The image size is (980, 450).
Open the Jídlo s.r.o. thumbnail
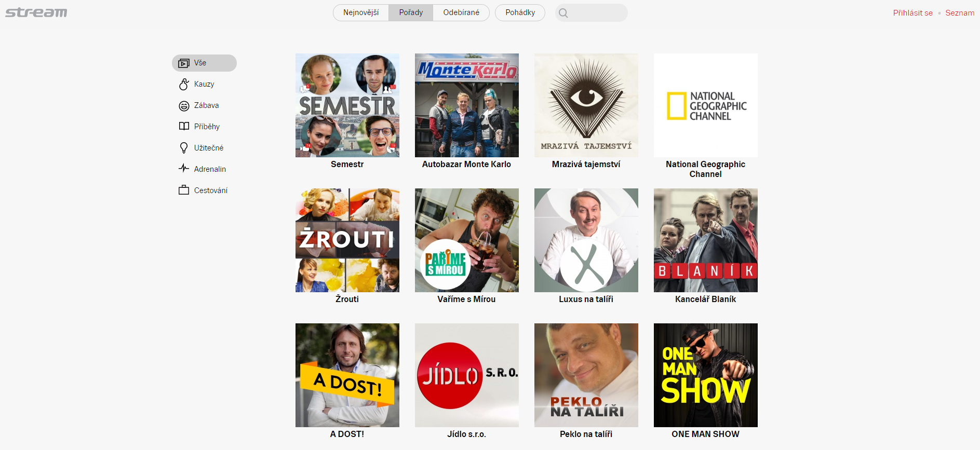click(x=467, y=375)
